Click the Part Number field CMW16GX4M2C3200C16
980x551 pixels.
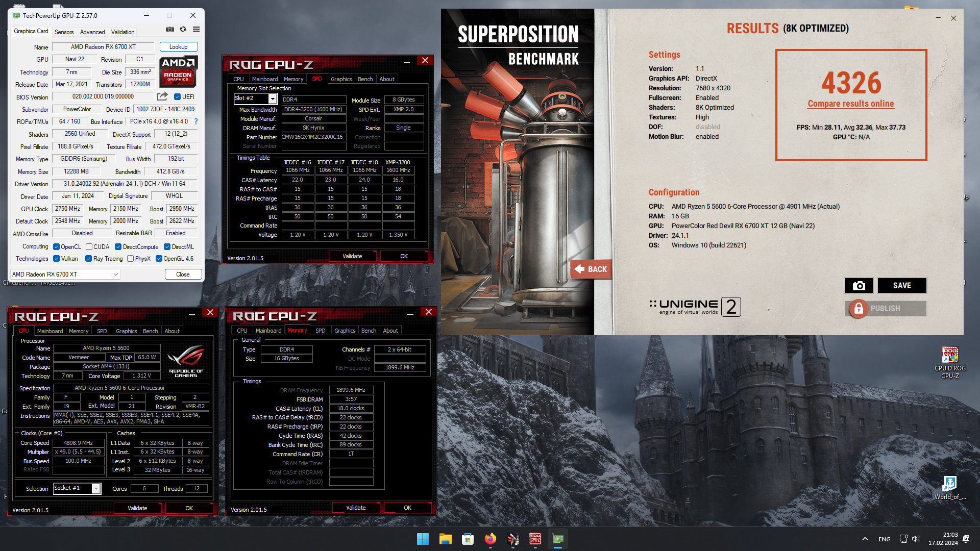coord(313,137)
